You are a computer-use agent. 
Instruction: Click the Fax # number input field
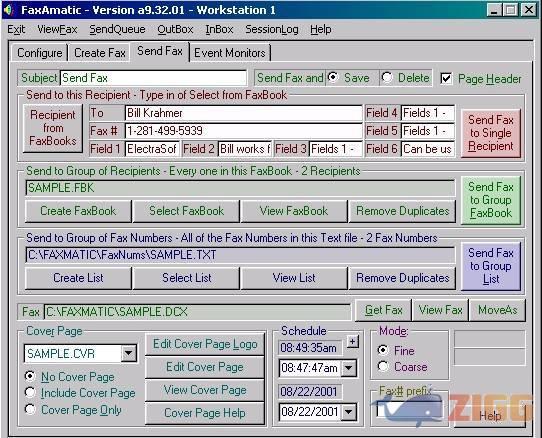point(243,131)
